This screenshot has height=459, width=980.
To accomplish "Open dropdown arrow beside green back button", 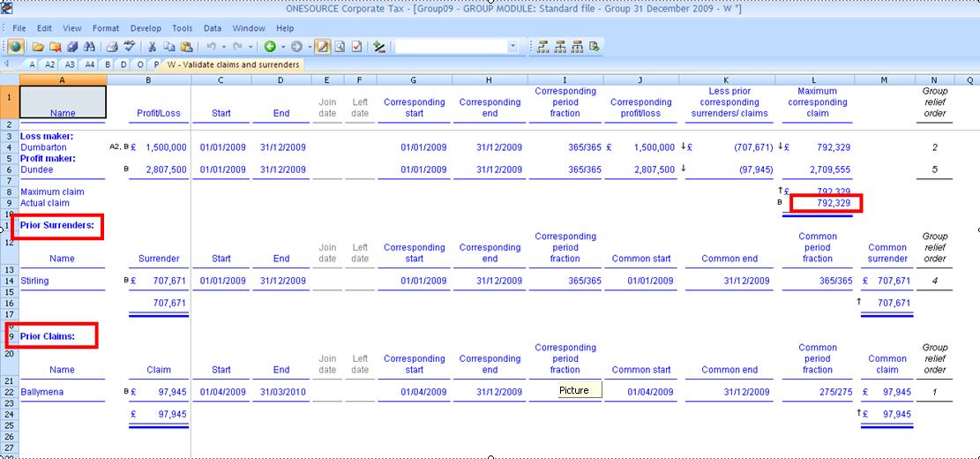I will pos(282,47).
